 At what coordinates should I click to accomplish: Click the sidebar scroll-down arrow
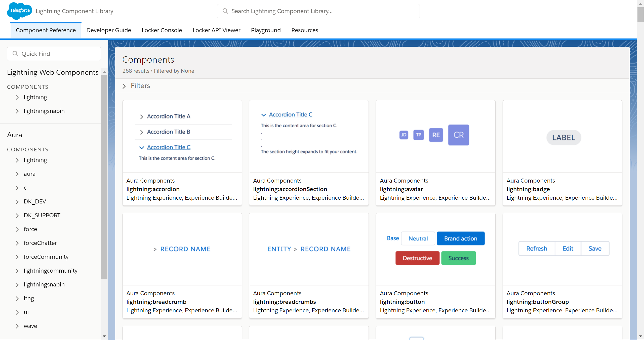pos(104,336)
